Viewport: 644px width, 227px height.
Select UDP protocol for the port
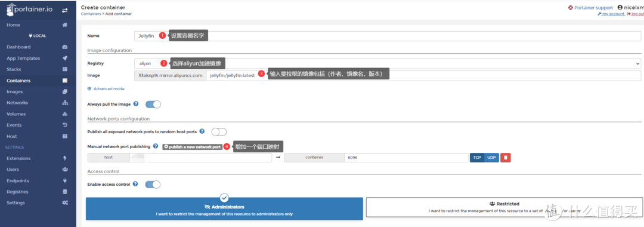(x=491, y=158)
